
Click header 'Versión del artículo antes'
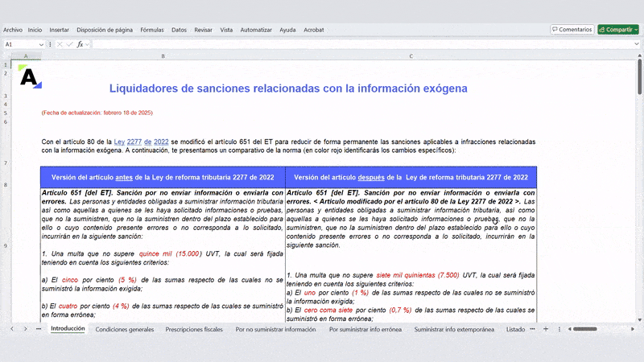click(163, 177)
